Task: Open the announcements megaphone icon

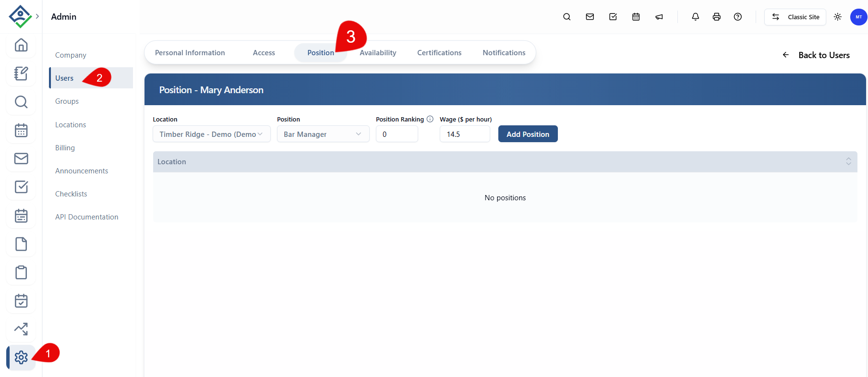Action: 659,17
